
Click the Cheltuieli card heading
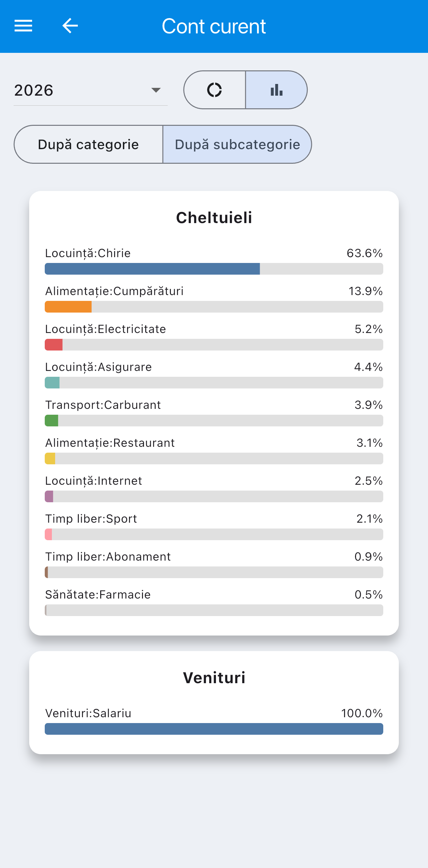tap(214, 218)
